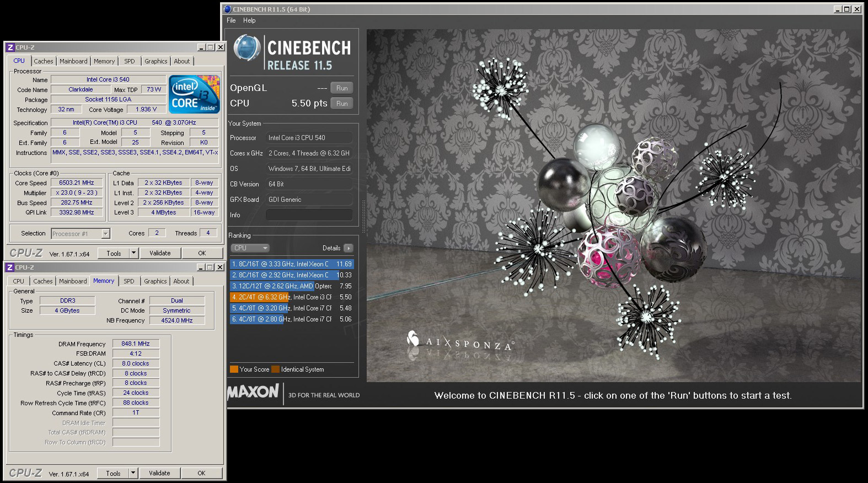Open Mainboard tab in CPU-Z processor window
The width and height of the screenshot is (868, 483).
(73, 61)
